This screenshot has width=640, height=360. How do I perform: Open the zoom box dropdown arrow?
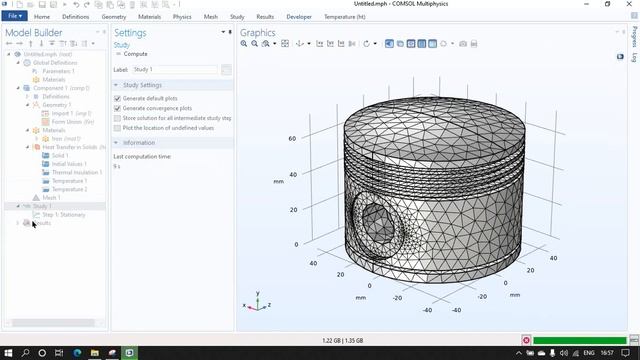[274, 44]
